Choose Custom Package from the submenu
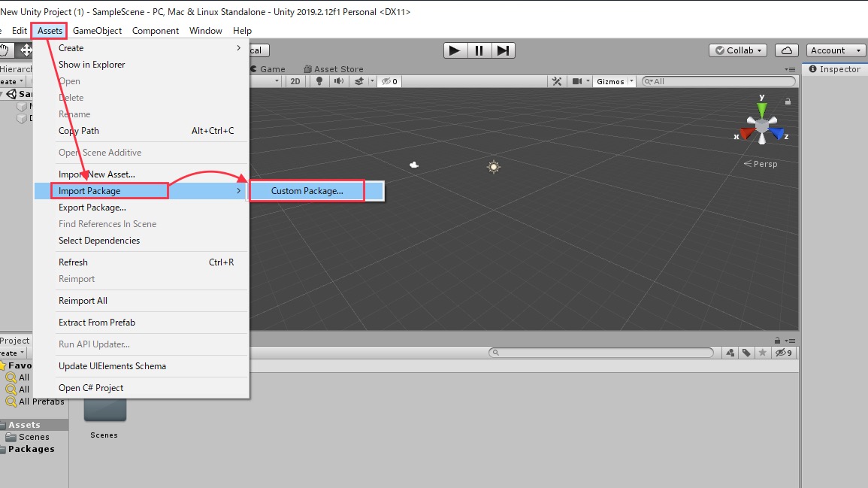868x488 pixels. pyautogui.click(x=307, y=191)
